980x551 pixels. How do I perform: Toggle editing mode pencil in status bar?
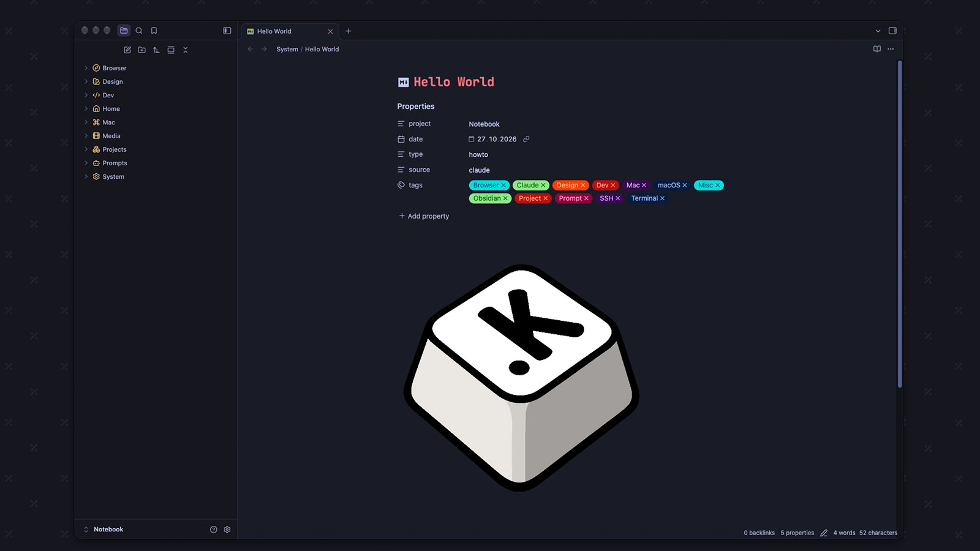[x=824, y=533]
